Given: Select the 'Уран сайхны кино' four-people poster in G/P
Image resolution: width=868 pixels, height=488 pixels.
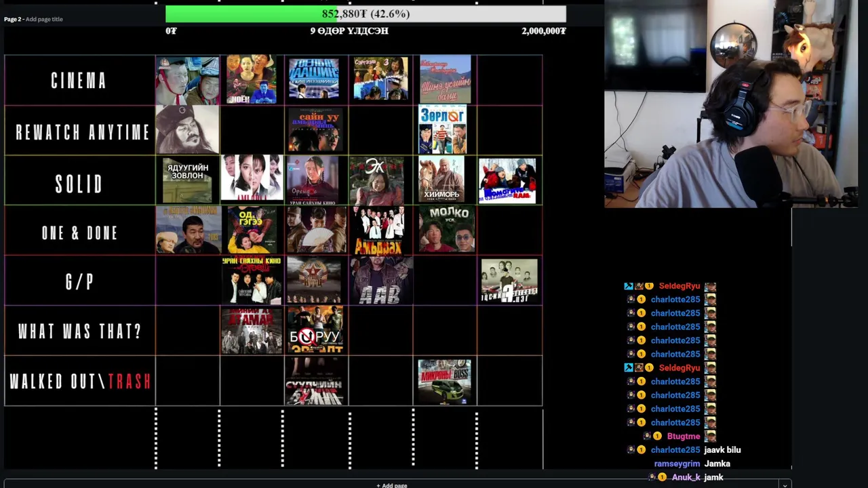Looking at the screenshot, I should (252, 281).
